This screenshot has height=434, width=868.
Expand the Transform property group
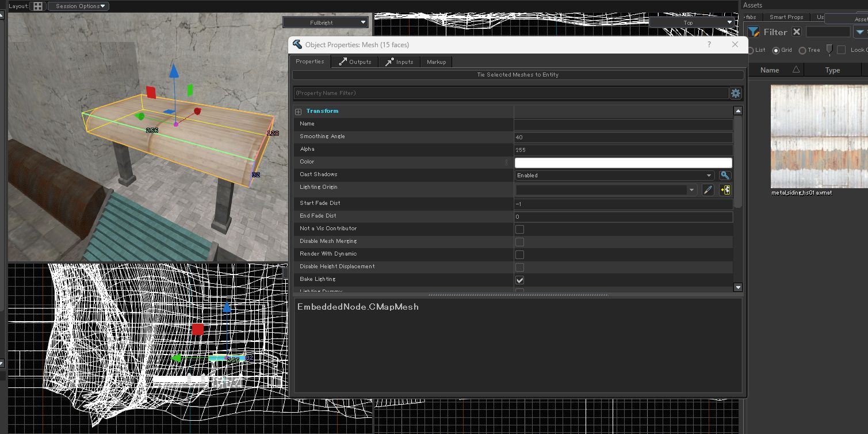click(x=298, y=112)
